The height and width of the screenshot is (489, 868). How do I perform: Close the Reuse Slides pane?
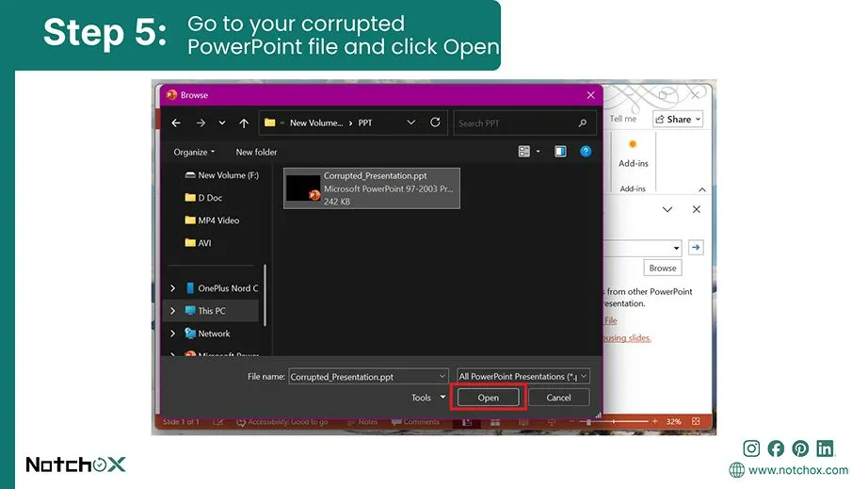[697, 209]
